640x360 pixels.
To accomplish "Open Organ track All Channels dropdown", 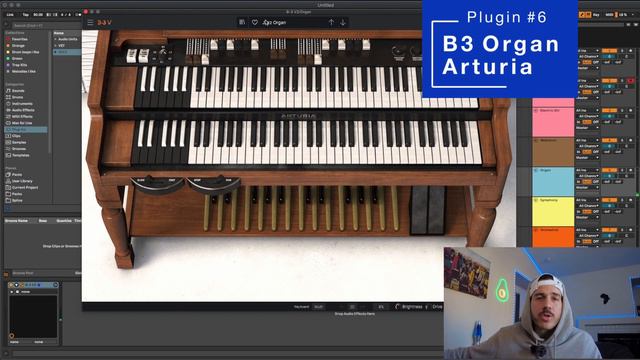I will [587, 176].
